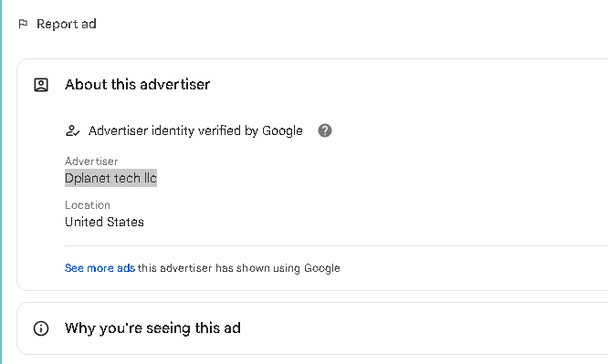Image resolution: width=608 pixels, height=364 pixels.
Task: Click the word Google in verified text
Action: tap(282, 131)
